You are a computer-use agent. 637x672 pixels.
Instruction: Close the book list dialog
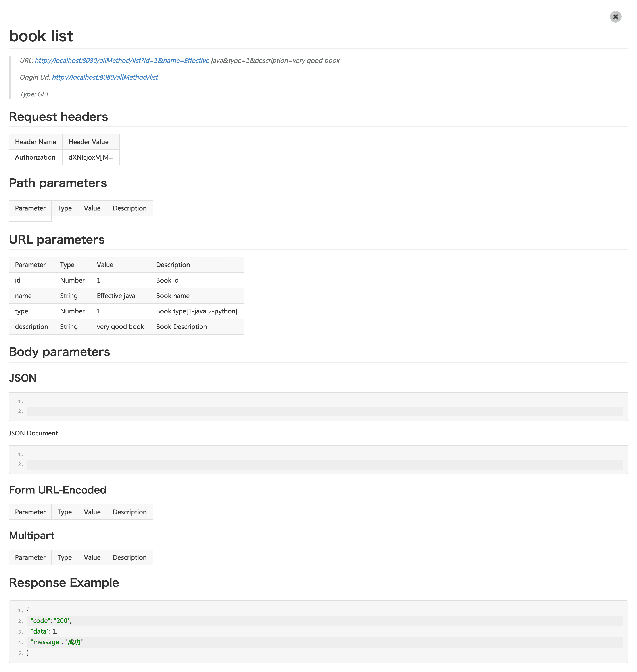[615, 17]
